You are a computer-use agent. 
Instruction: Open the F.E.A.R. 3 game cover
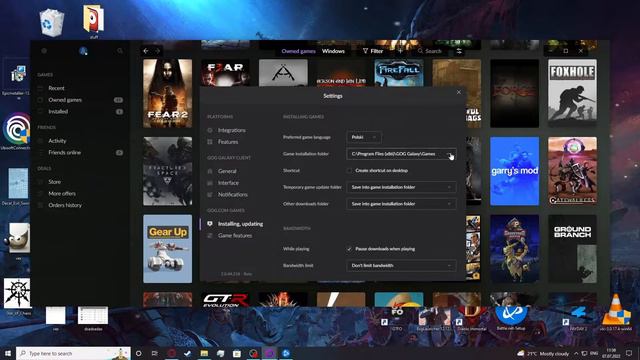point(225,73)
